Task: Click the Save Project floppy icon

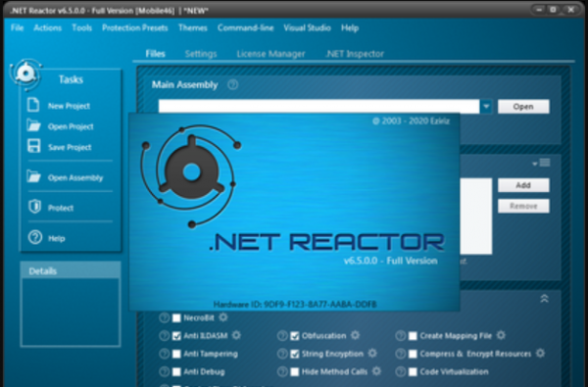Action: (33, 146)
